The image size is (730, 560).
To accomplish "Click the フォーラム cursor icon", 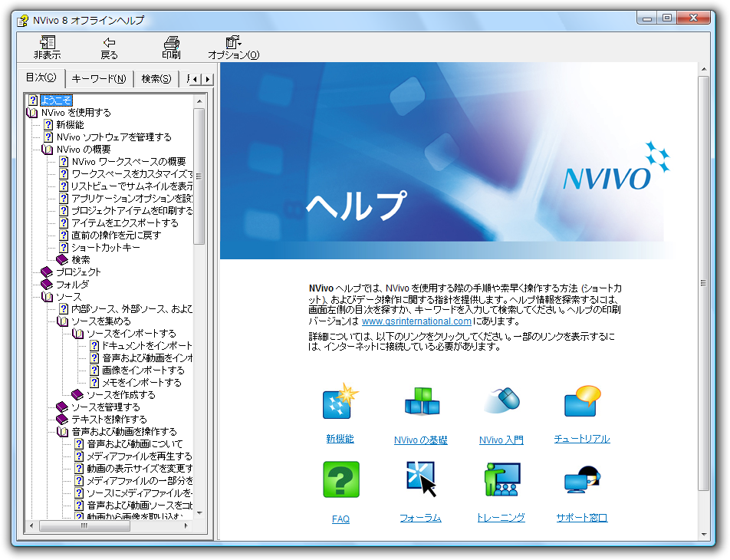I will tap(421, 479).
